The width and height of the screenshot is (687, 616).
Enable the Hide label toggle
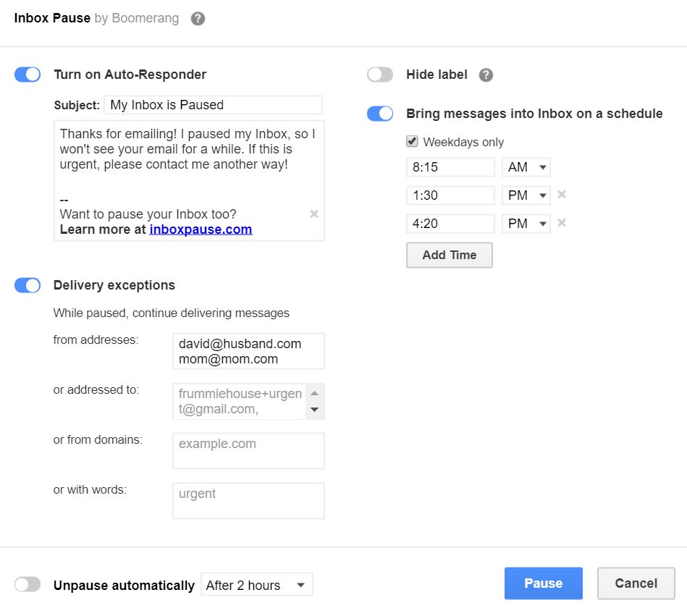(x=380, y=75)
